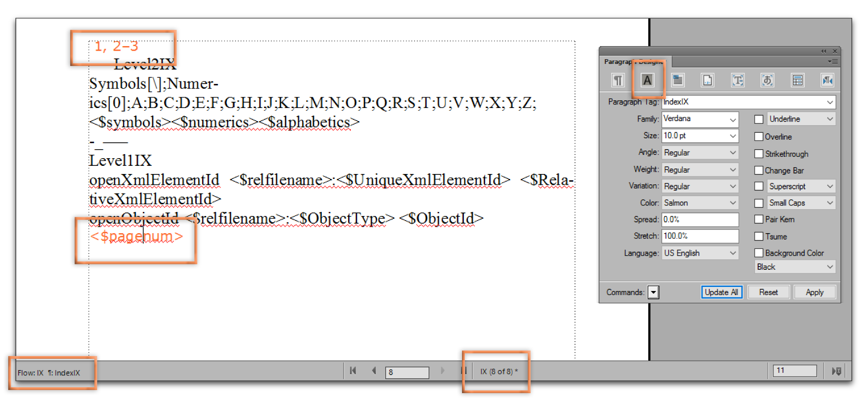Collapse the Paragraph Designer panel to icons
Viewport: 868px width, 399px height.
824,51
